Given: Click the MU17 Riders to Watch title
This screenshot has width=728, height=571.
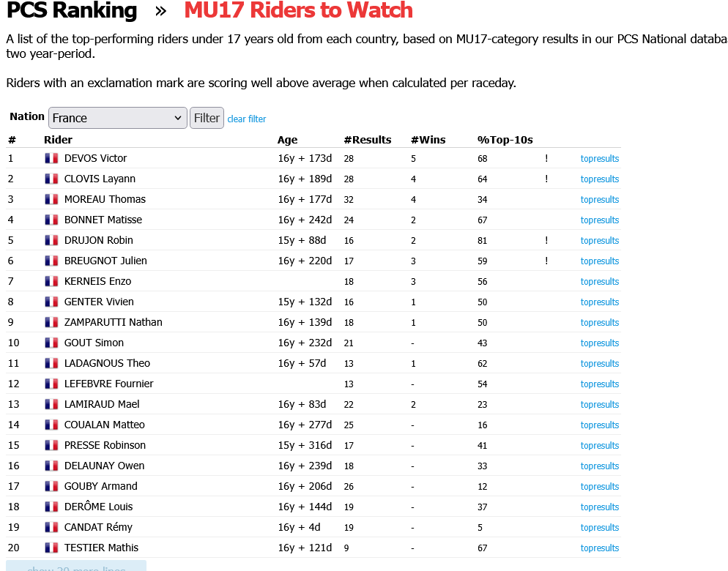Looking at the screenshot, I should click(299, 10).
